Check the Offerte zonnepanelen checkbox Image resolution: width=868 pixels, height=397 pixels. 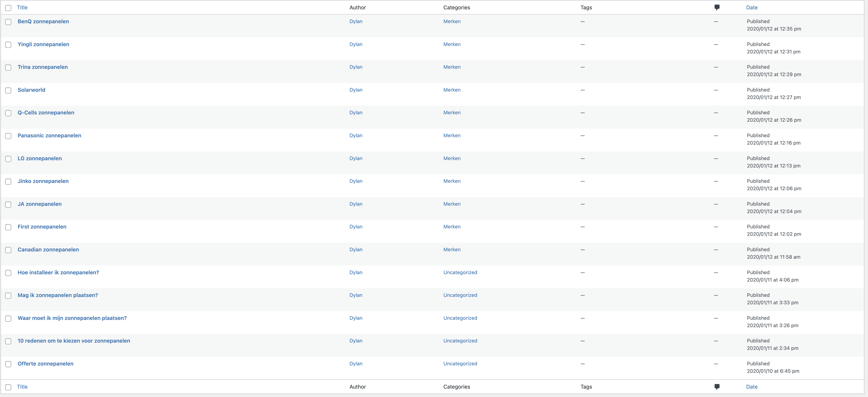tap(8, 364)
